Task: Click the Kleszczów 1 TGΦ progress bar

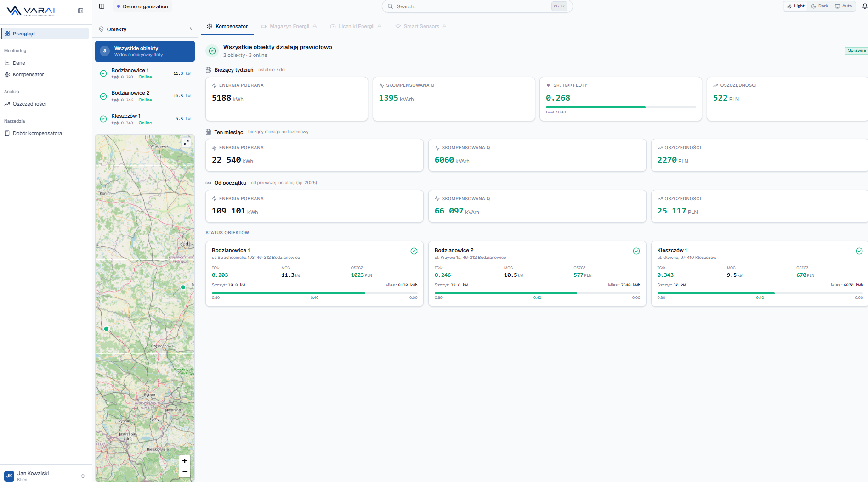Action: point(760,293)
